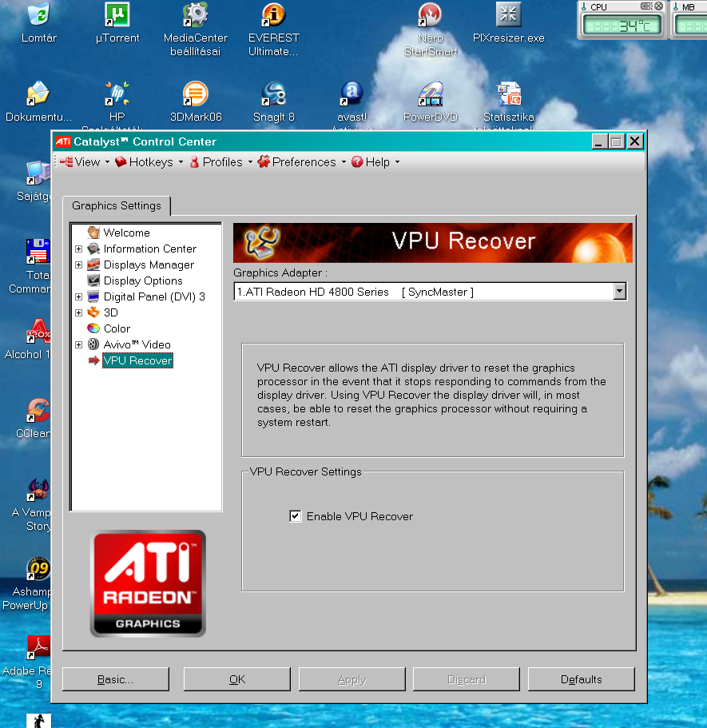Open MediaCenter beállításai desktop icon
This screenshot has width=707, height=728.
coord(196,14)
